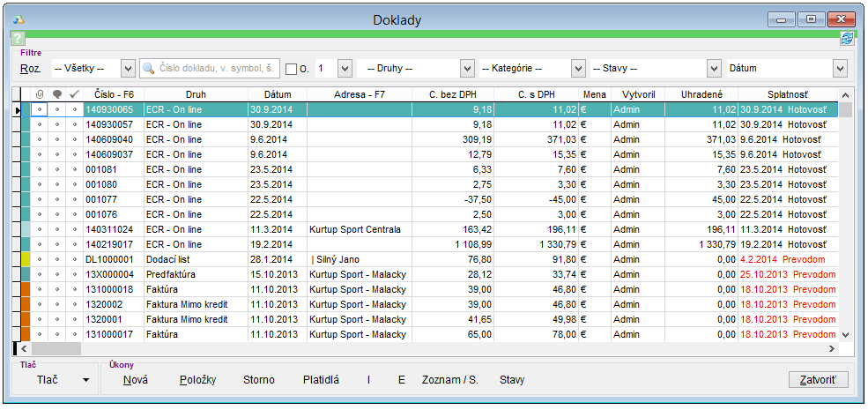Image resolution: width=868 pixels, height=410 pixels.
Task: Click the refresh icon at top right
Action: (x=847, y=38)
